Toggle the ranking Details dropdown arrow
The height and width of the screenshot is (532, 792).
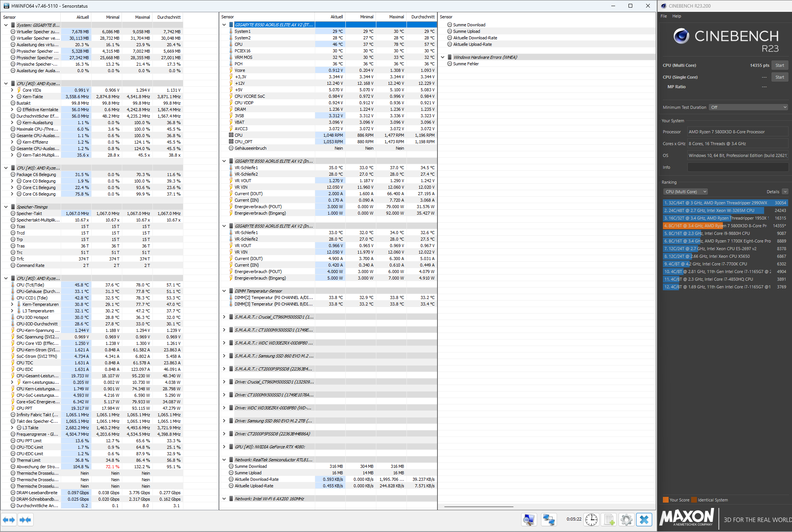785,192
